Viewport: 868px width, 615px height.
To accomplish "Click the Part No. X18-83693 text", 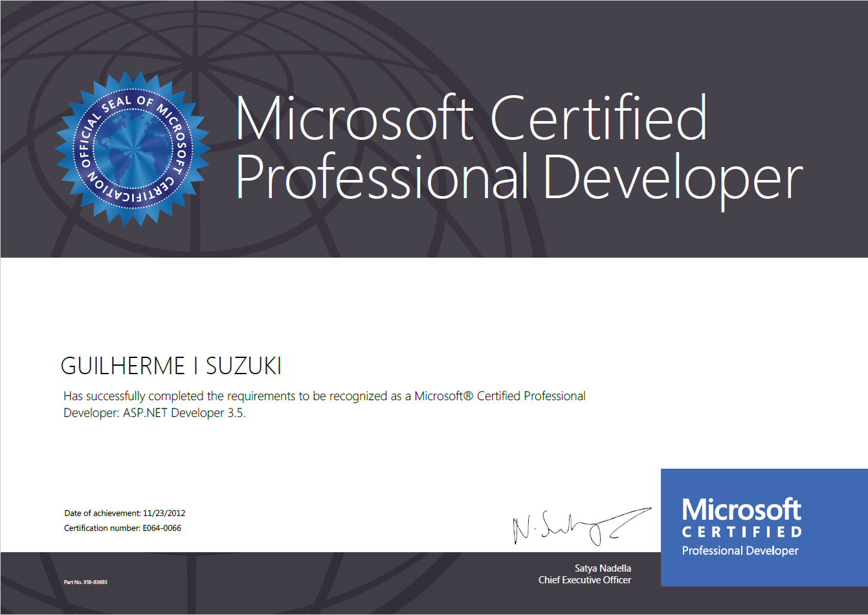I will pyautogui.click(x=85, y=583).
